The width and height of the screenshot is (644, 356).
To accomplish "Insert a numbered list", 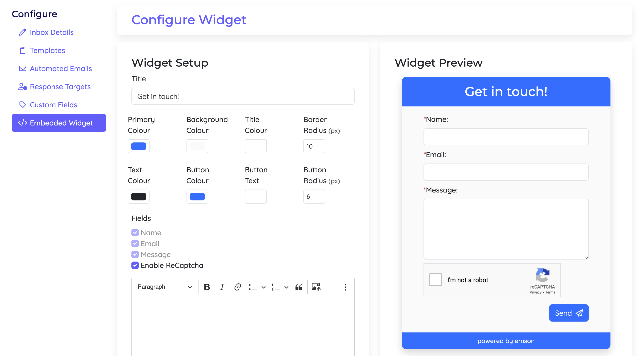I will click(276, 287).
